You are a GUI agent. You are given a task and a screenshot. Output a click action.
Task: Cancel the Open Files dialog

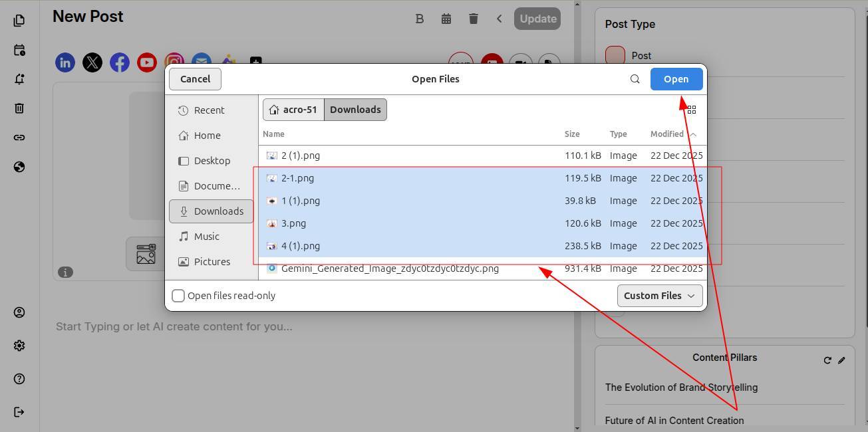pos(195,79)
